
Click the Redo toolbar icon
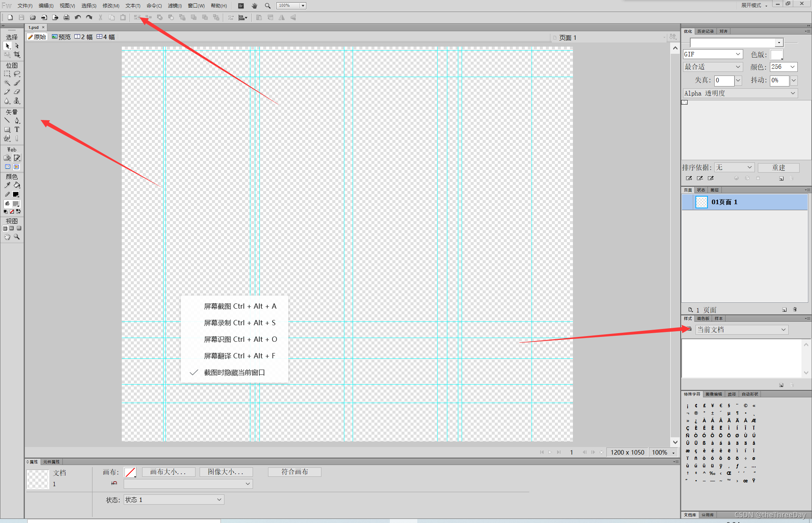(89, 18)
